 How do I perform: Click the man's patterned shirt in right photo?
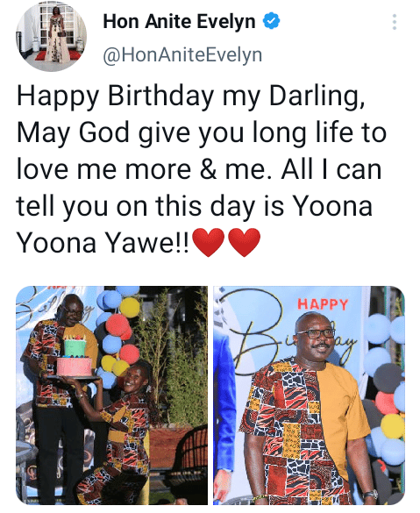[303, 425]
